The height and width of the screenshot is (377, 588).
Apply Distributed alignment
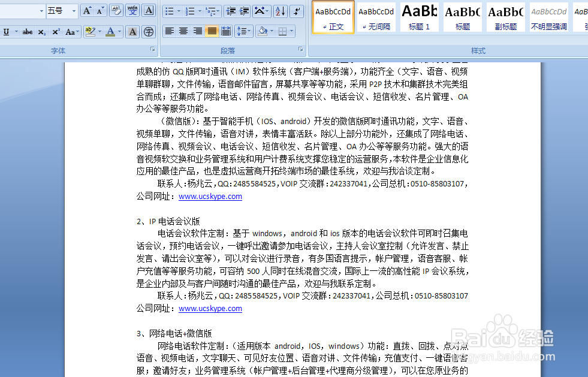coord(226,31)
